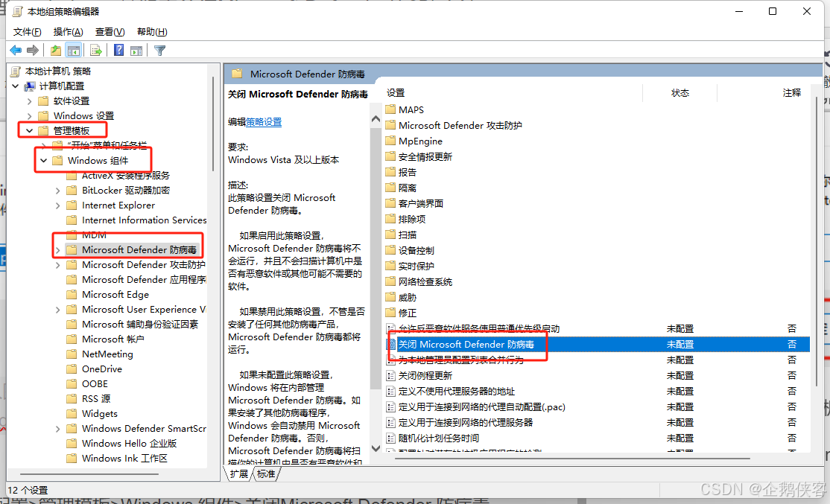The width and height of the screenshot is (830, 504).
Task: Click the 修正 folder icon
Action: (x=390, y=313)
